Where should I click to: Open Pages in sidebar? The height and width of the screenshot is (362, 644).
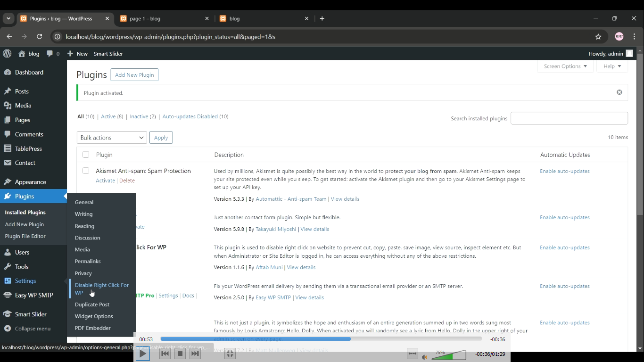(22, 120)
